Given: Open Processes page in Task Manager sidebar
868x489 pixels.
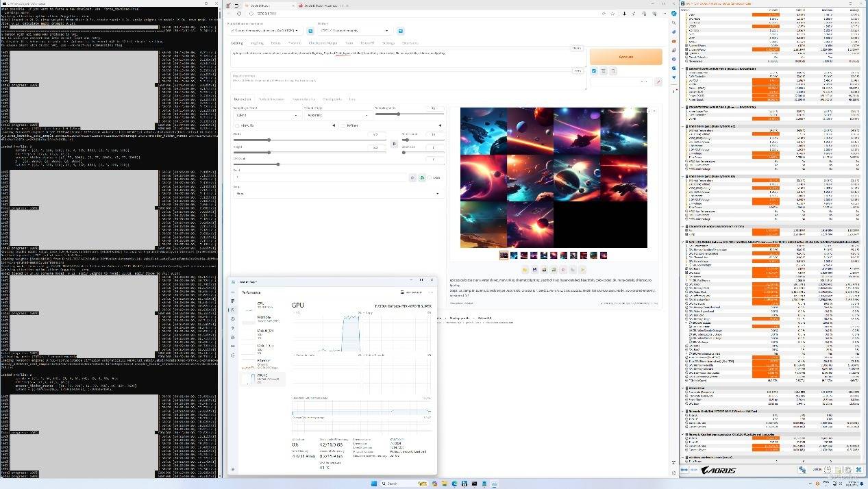Looking at the screenshot, I should tap(233, 301).
